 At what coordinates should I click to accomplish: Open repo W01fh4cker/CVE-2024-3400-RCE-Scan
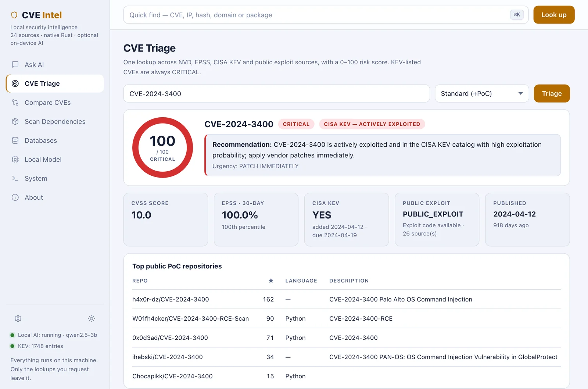point(190,318)
